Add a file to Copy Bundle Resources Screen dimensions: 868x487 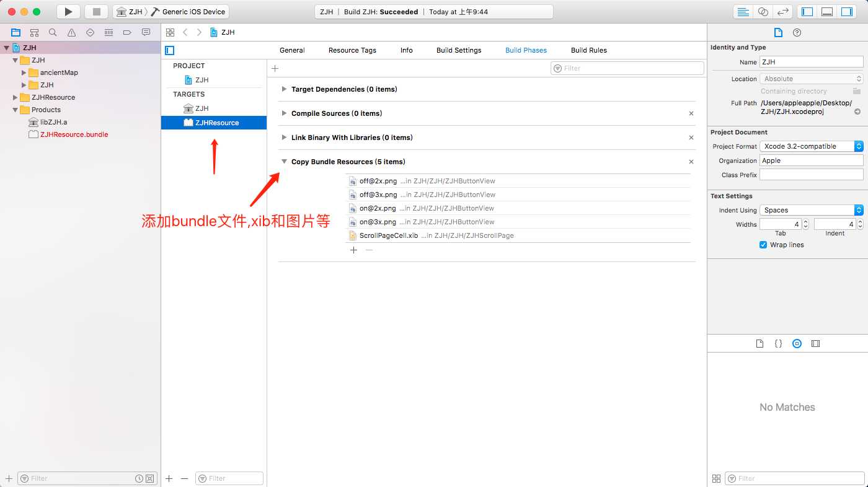(x=353, y=250)
